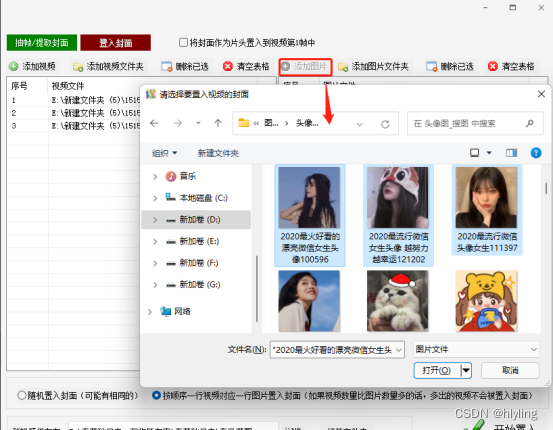Click the 打开(O) button

click(437, 370)
